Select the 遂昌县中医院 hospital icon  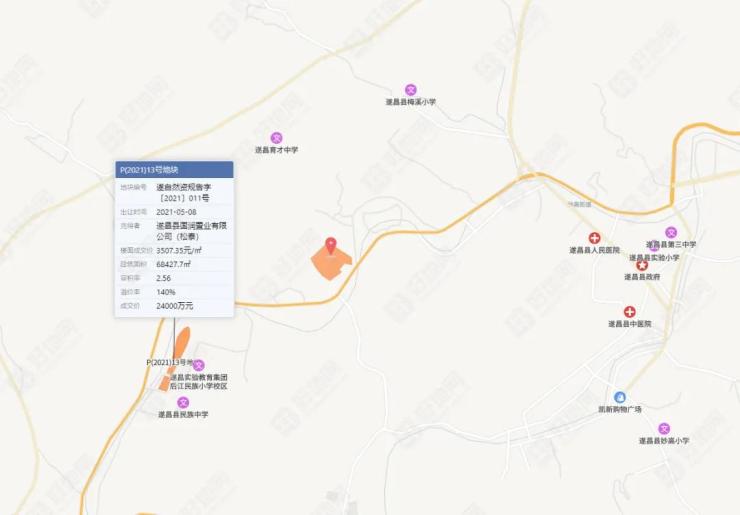pyautogui.click(x=630, y=312)
